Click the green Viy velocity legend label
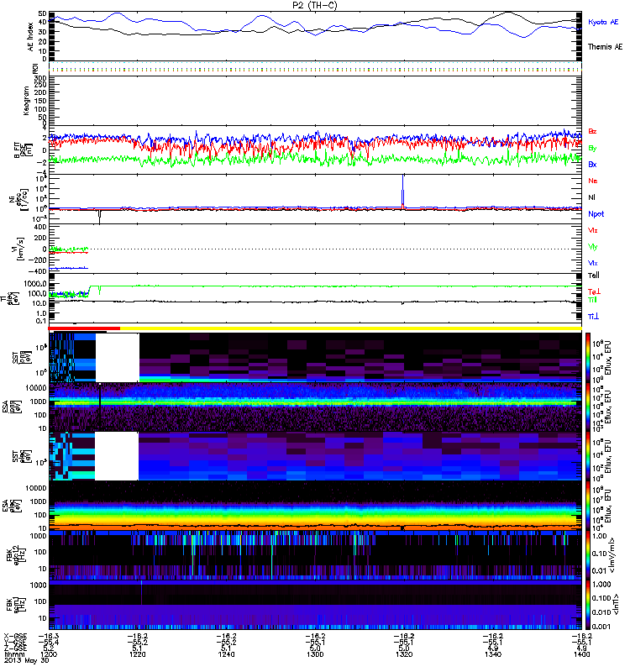Viewport: 630px width, 672px height. coord(592,247)
